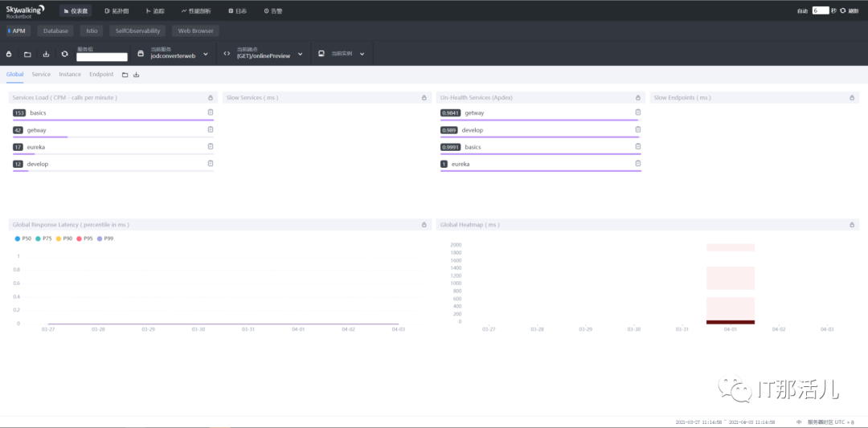Click the folder import icon in the dark toolbar
The height and width of the screenshot is (428, 868).
(x=27, y=54)
